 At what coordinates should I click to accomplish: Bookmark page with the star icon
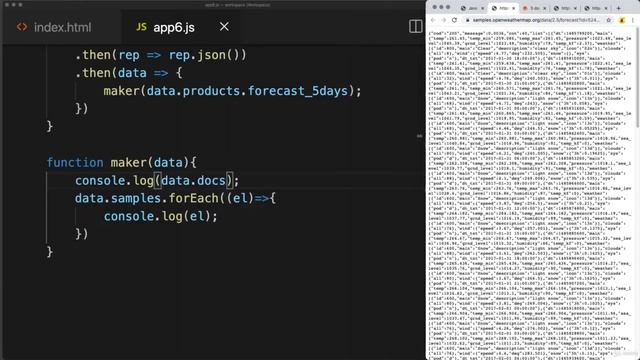click(x=609, y=20)
